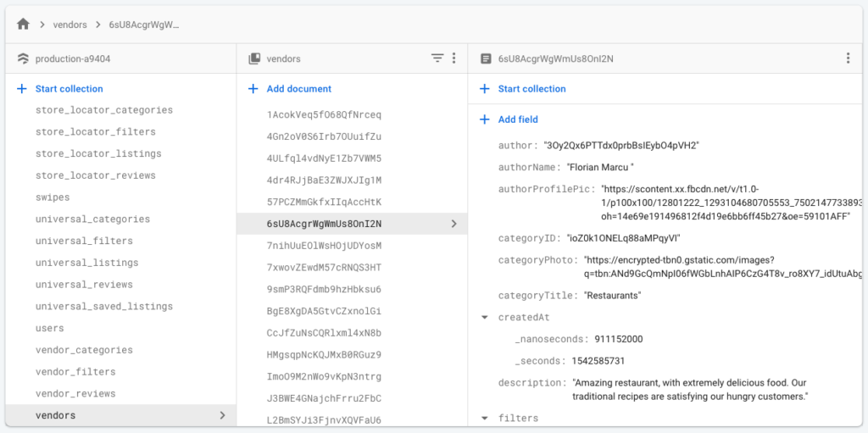Click the document icon beside 6sU8AcgrWgWmUs8OnI2N header
868x433 pixels.
tap(486, 58)
